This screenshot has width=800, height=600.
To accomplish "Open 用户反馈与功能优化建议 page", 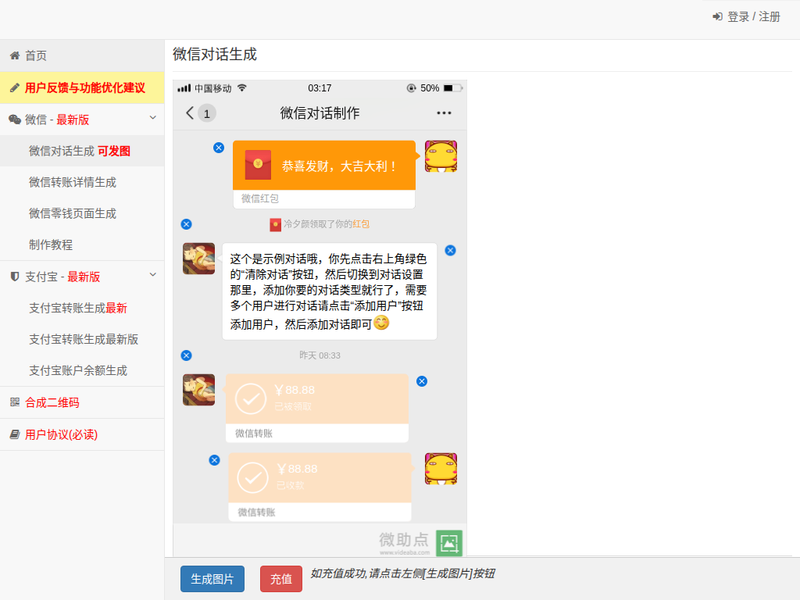I will click(x=82, y=88).
